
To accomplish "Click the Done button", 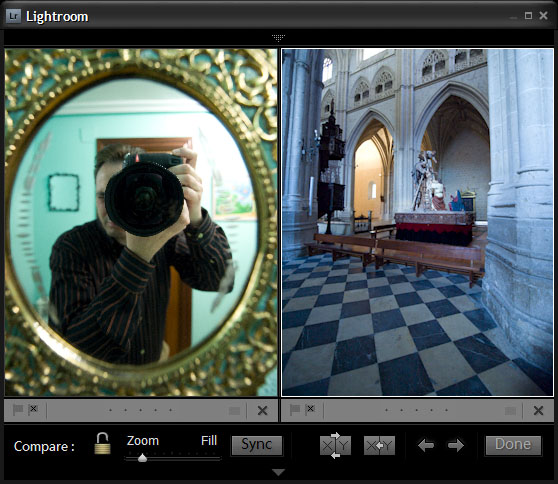I will pos(513,445).
